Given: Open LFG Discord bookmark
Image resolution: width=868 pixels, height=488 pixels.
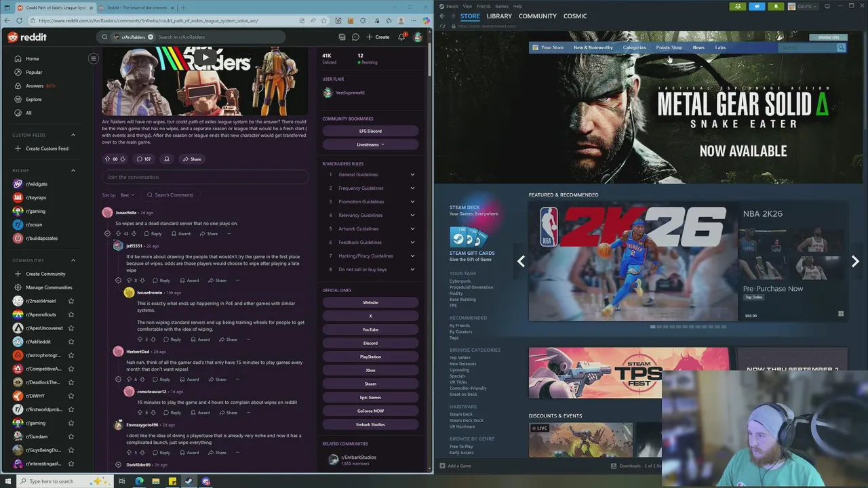Looking at the screenshot, I should 370,131.
